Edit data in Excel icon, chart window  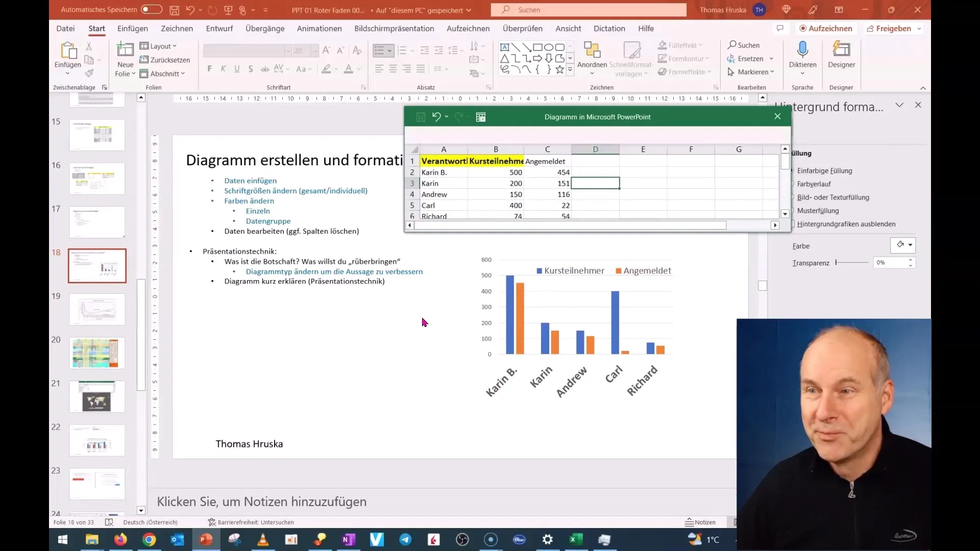pos(481,117)
